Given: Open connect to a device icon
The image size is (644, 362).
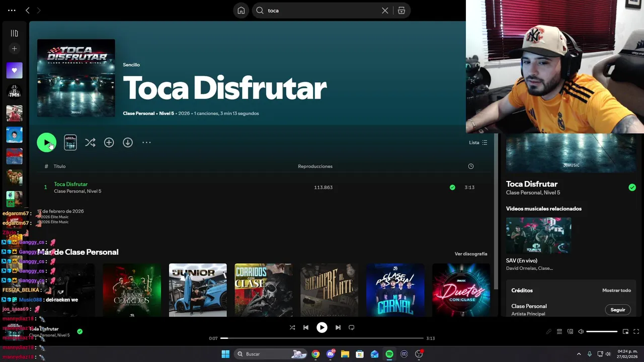Looking at the screenshot, I should click(x=570, y=332).
